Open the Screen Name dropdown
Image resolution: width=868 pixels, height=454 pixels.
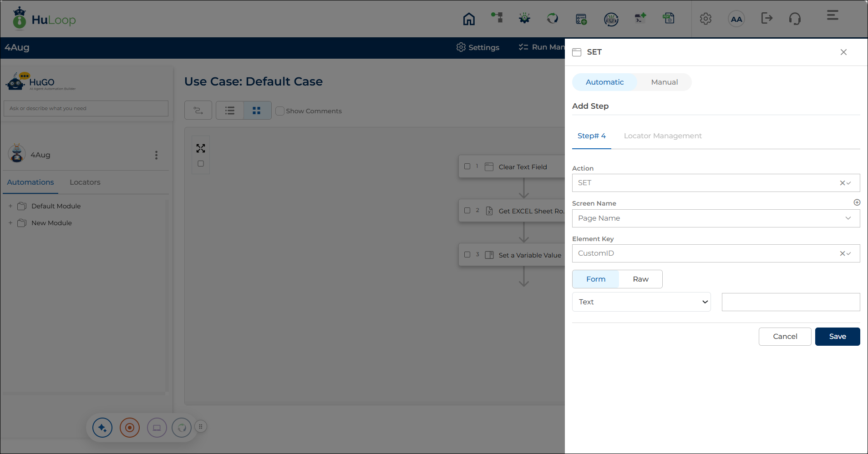(716, 218)
